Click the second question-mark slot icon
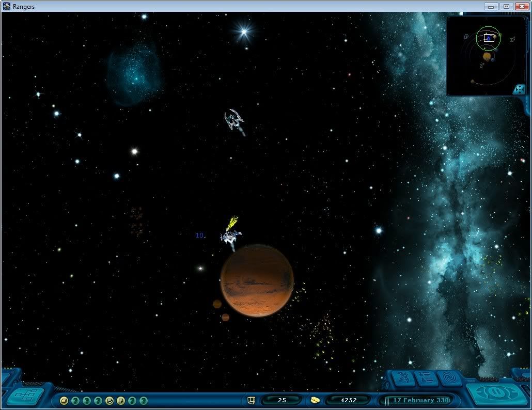This screenshot has height=410, width=532. [87, 401]
